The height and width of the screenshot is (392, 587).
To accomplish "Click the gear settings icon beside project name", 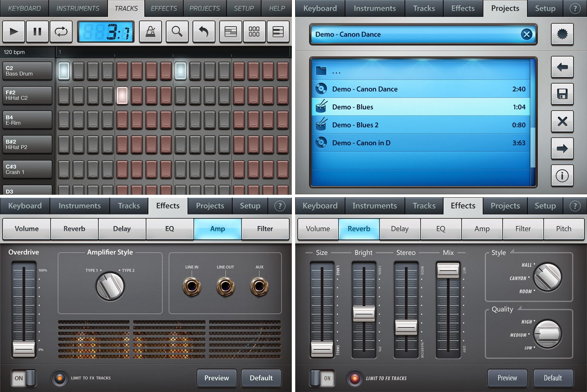I will point(562,34).
